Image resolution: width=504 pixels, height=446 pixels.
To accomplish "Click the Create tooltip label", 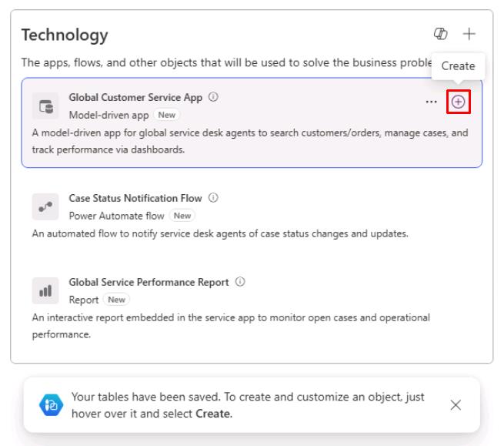I will click(458, 66).
